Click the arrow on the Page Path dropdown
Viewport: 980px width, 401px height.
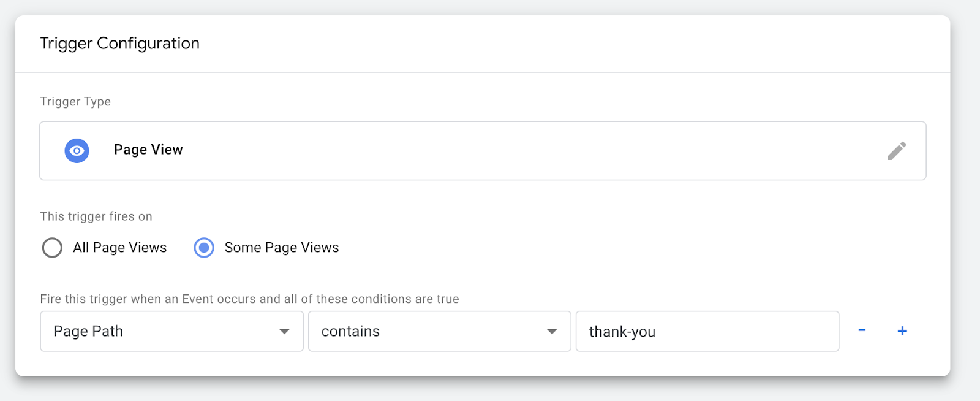tap(284, 332)
